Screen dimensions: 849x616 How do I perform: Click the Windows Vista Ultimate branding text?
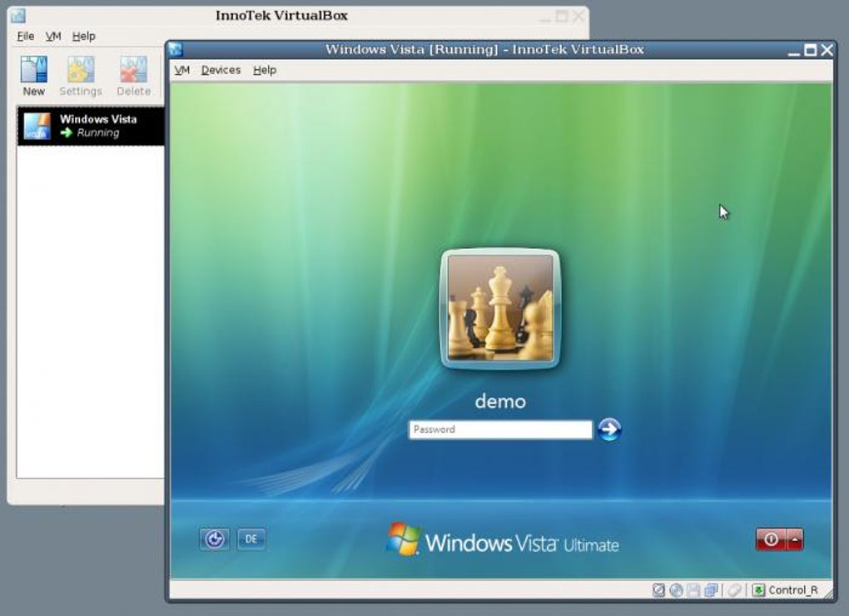tap(522, 543)
